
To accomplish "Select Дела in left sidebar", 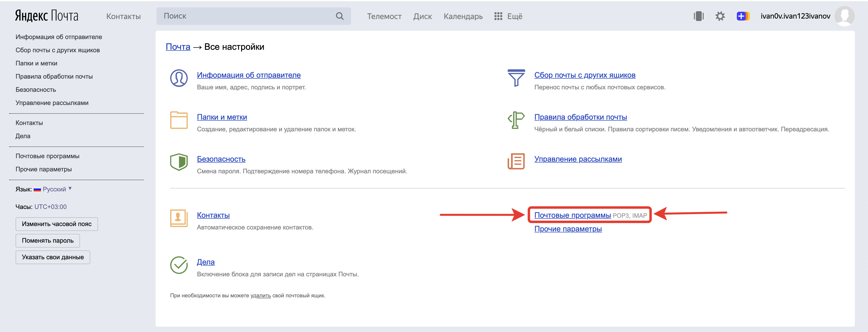I will point(23,136).
